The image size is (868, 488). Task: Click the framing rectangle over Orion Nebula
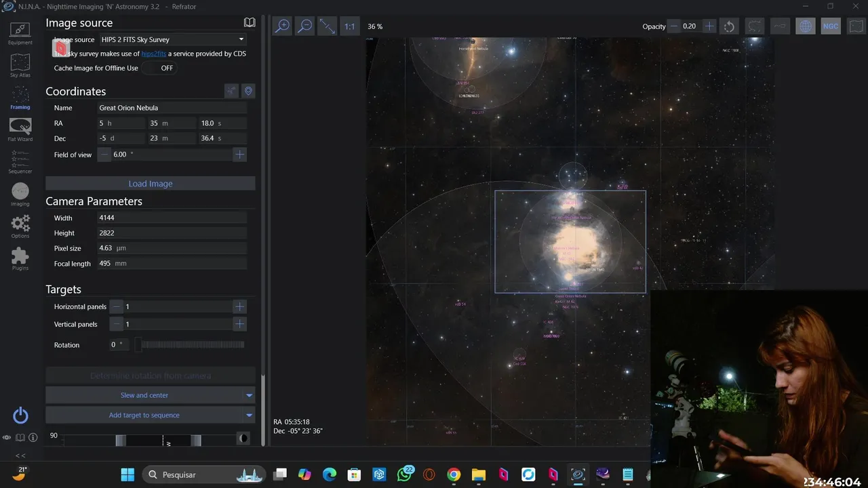[x=570, y=242]
